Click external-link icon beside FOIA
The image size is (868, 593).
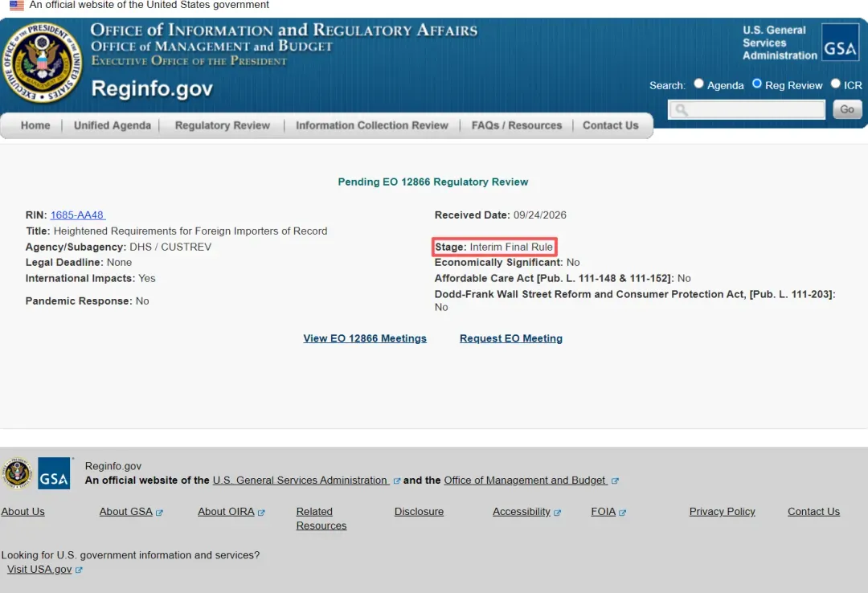click(623, 513)
